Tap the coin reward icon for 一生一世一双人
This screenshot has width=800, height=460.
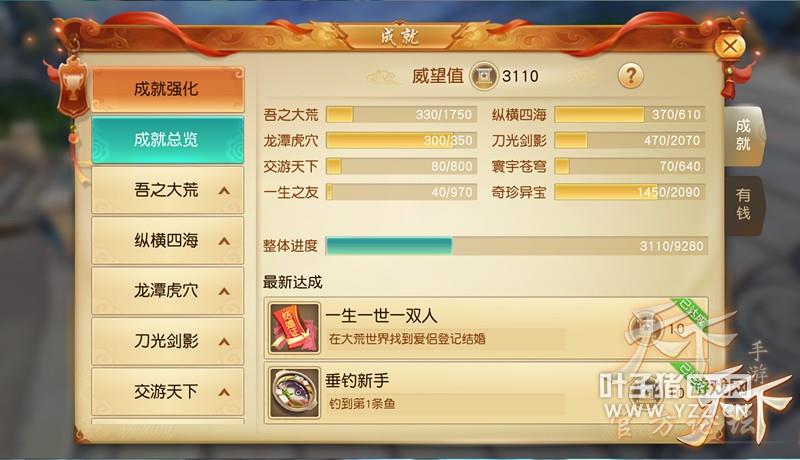coord(645,327)
